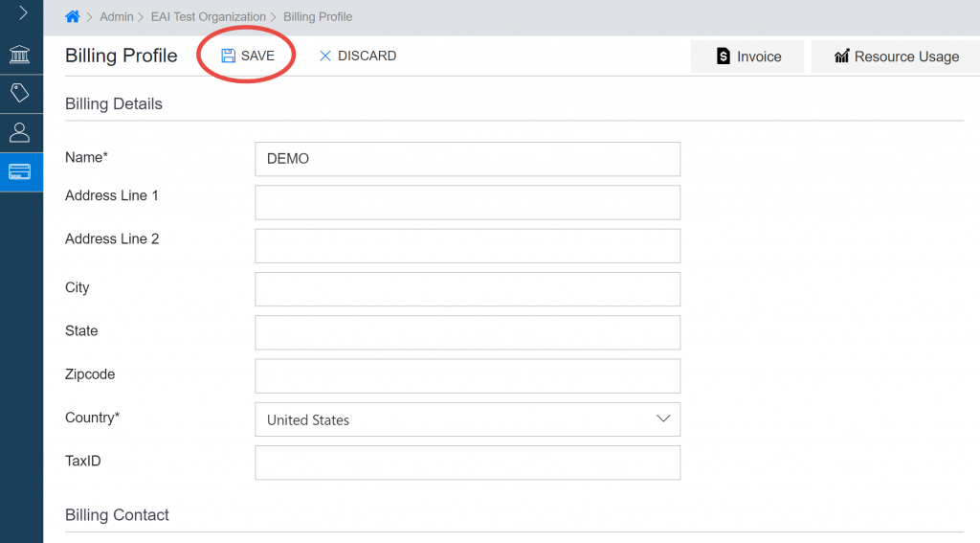
Task: Navigate to Admin breadcrumb link
Action: coord(116,17)
